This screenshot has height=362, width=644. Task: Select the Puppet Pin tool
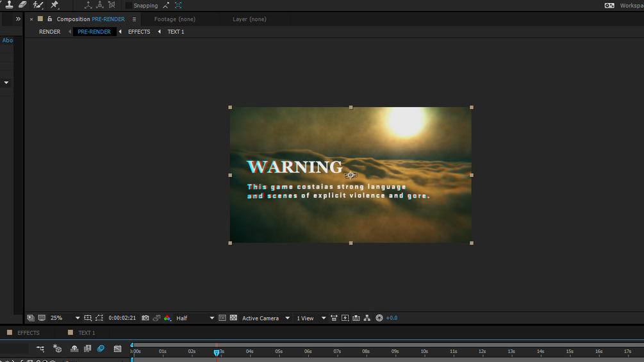pos(54,4)
